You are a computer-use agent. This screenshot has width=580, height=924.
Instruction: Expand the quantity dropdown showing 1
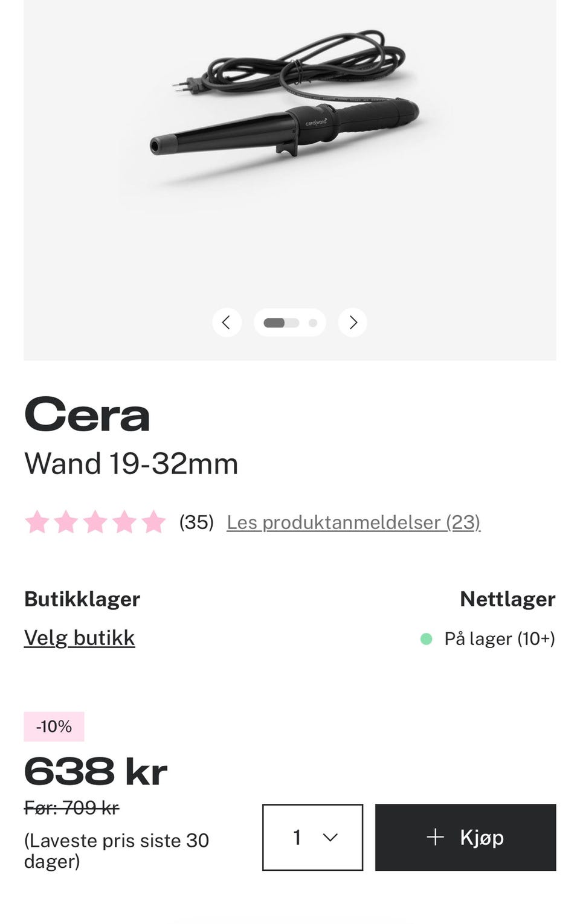[x=312, y=837]
